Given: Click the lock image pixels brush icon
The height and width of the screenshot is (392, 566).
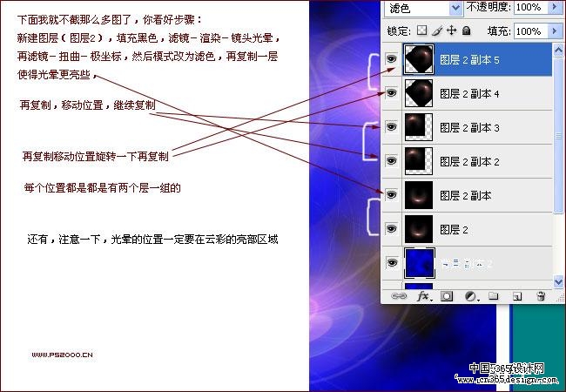Looking at the screenshot, I should [x=437, y=30].
